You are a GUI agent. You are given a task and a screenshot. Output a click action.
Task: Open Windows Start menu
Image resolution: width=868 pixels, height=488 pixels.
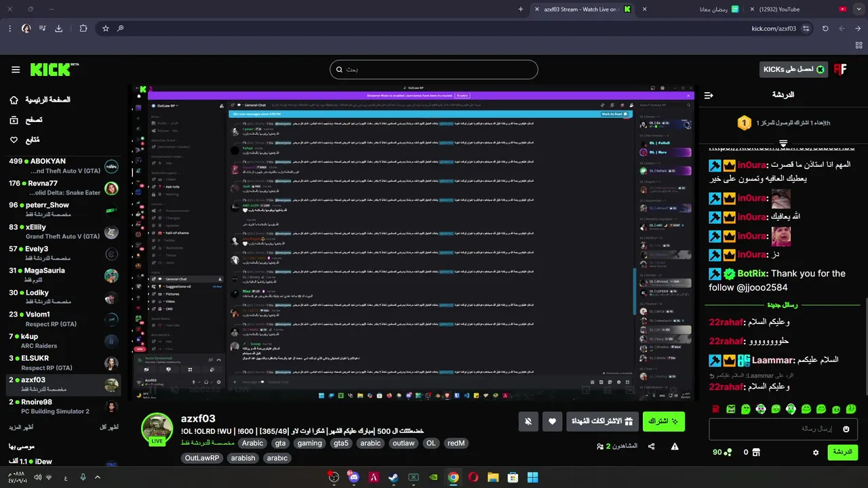532,477
